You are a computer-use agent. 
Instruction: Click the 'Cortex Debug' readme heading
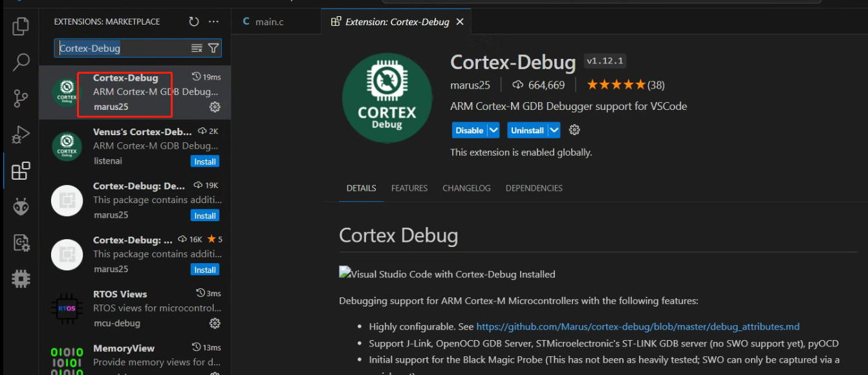click(x=398, y=235)
